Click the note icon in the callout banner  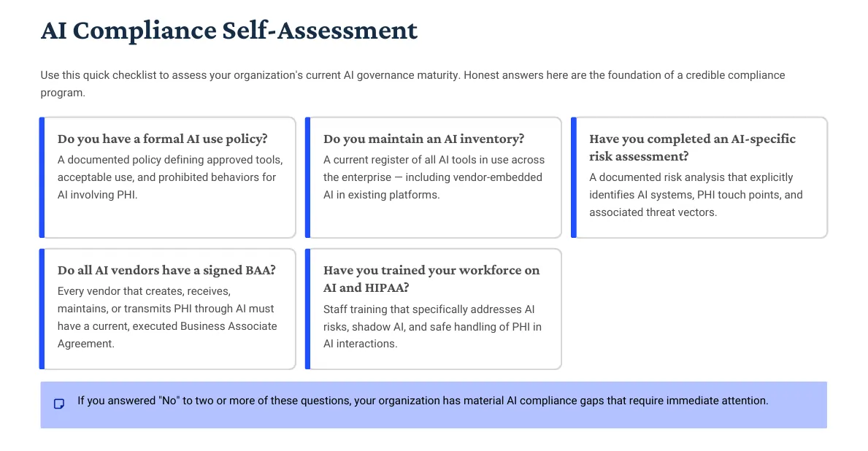[x=59, y=404]
